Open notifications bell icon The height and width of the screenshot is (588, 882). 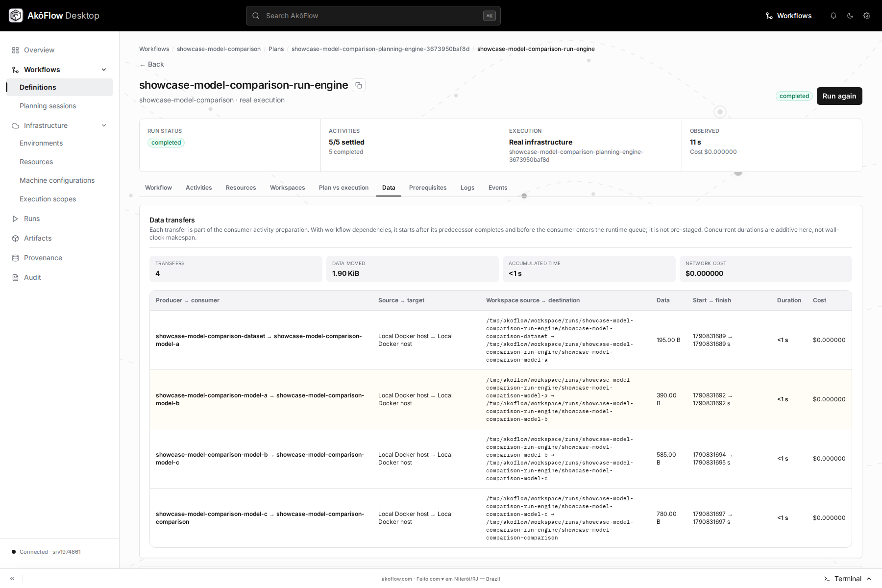(x=833, y=16)
